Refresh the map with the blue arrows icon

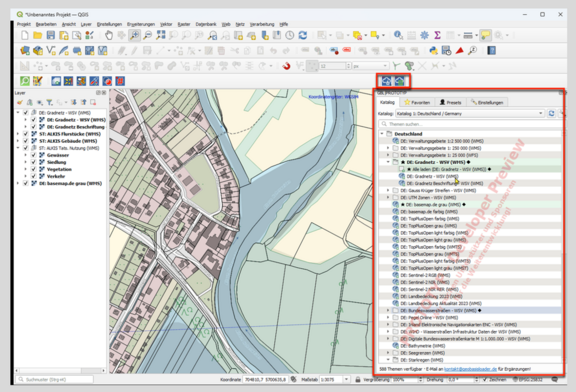coord(303,35)
